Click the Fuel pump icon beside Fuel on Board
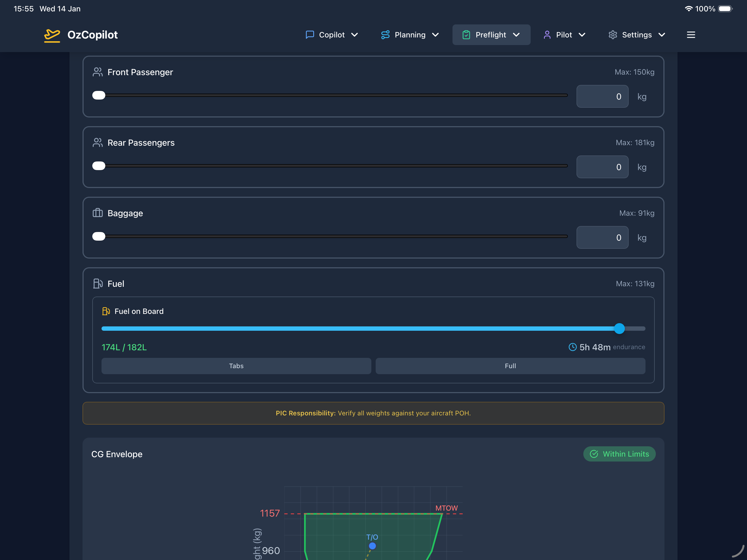 pos(106,311)
